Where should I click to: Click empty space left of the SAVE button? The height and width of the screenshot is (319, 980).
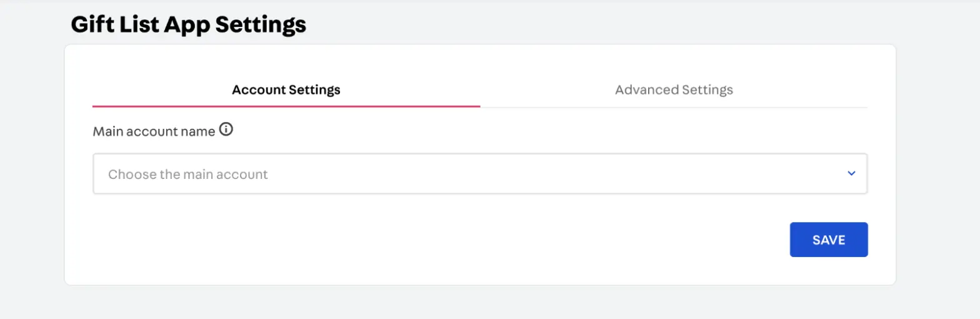coord(500,240)
